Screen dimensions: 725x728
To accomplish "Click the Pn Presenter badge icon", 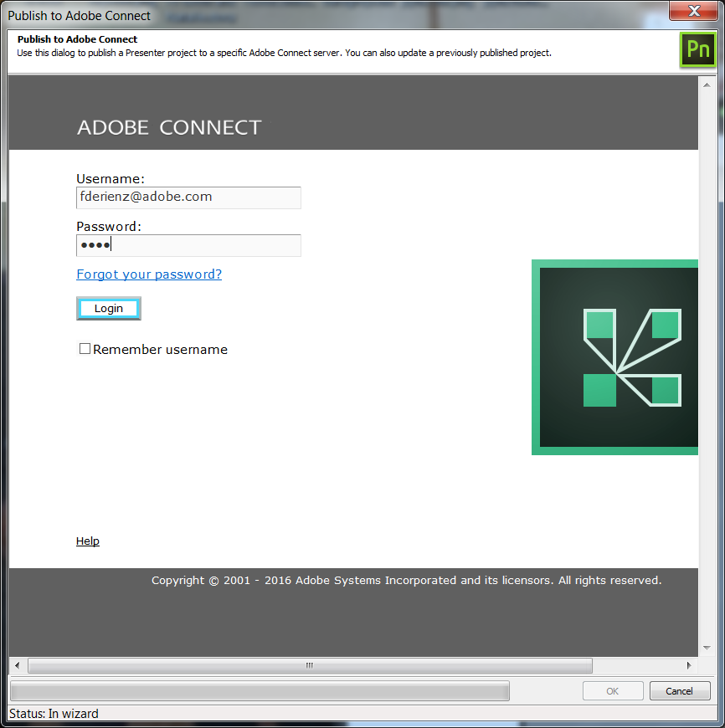I will (697, 49).
